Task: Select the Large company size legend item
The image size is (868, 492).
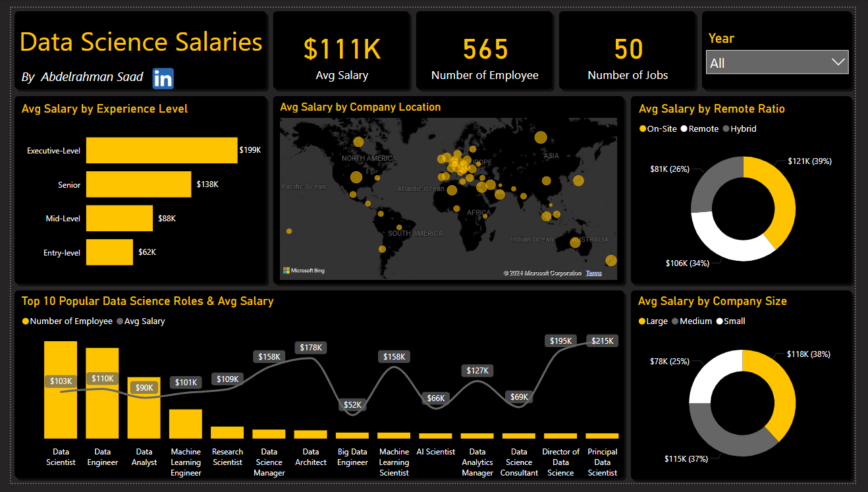Action: tap(653, 321)
